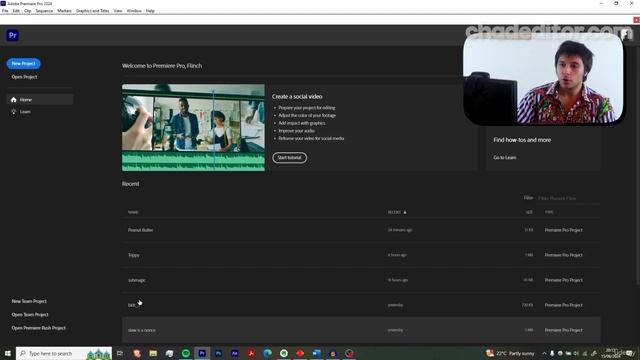Sort recent files by the NAME column
The height and width of the screenshot is (360, 640).
click(x=133, y=212)
